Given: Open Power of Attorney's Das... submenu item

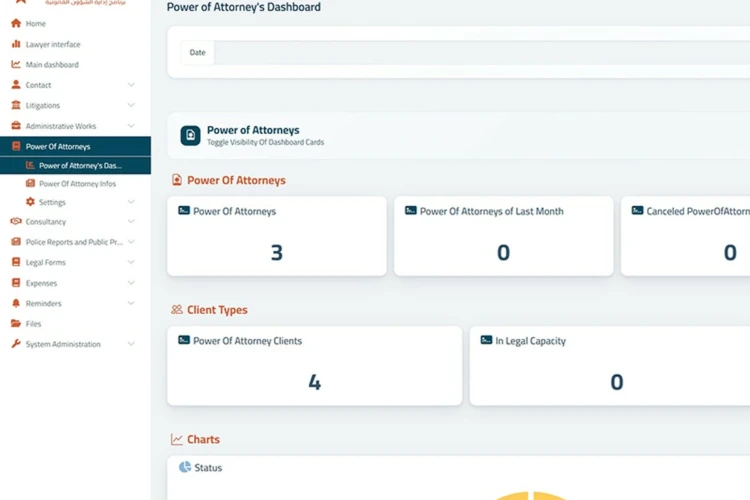Looking at the screenshot, I should pos(75,166).
